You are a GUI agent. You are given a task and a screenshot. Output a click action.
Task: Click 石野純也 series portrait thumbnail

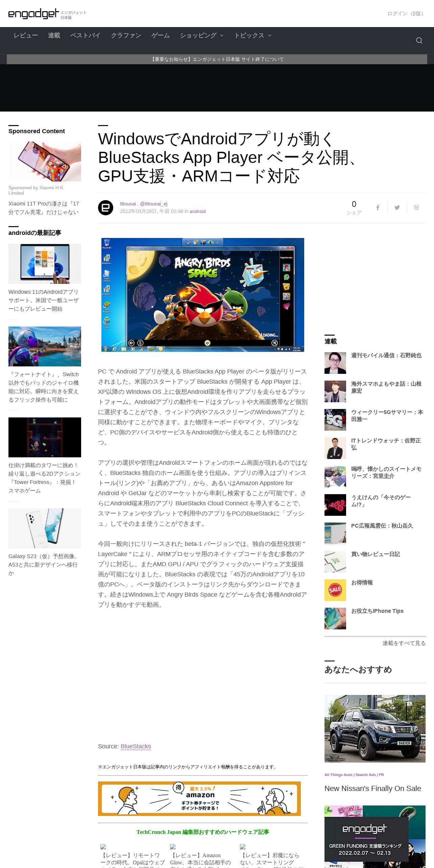pyautogui.click(x=335, y=363)
